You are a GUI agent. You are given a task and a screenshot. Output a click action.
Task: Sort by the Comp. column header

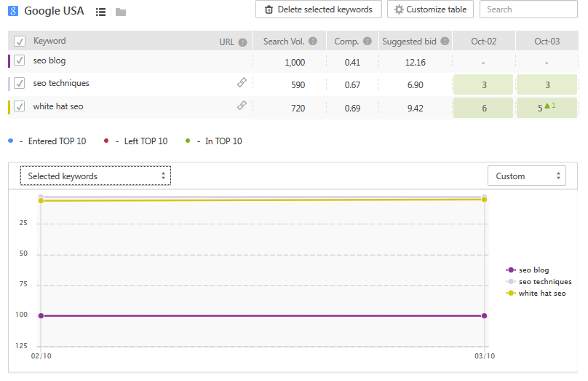click(x=346, y=42)
